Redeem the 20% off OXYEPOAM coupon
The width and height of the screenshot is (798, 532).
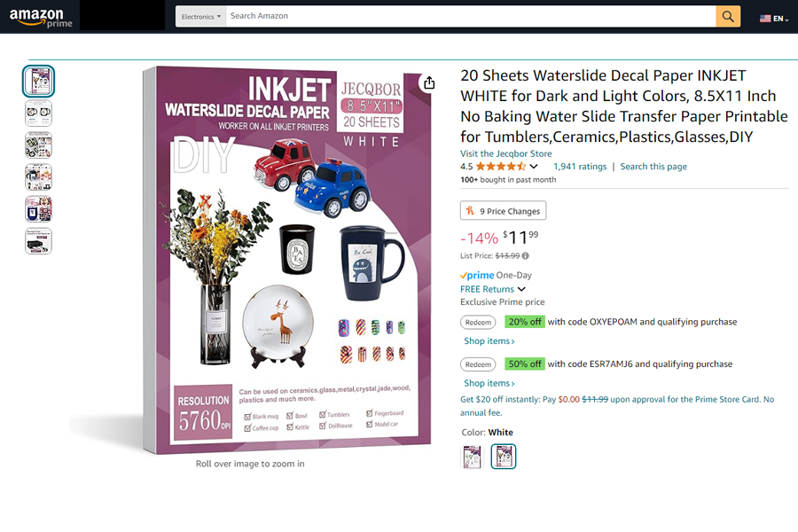pos(478,322)
